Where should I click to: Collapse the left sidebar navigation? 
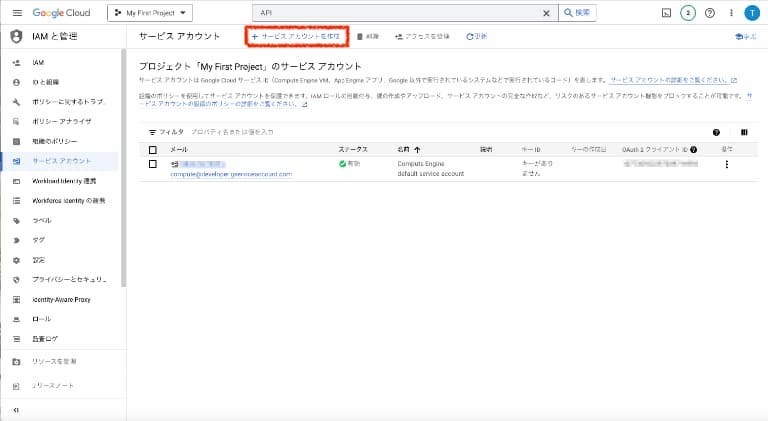pos(15,410)
